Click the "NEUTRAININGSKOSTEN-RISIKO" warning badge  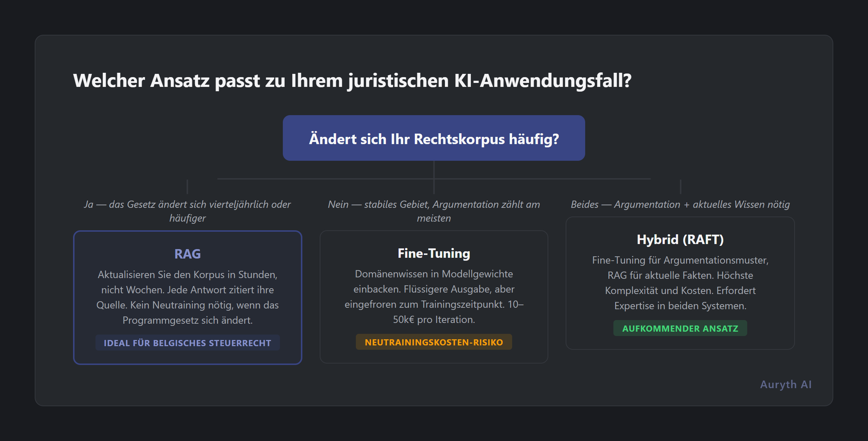(x=434, y=341)
